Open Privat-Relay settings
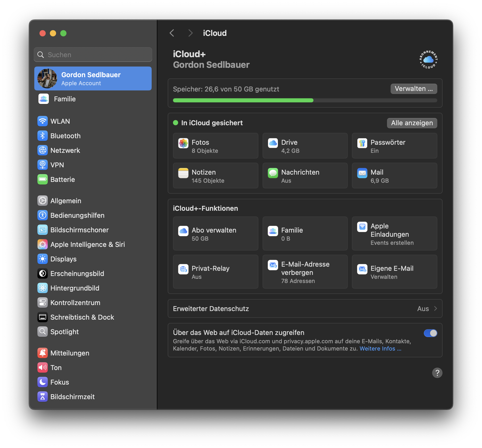 [x=215, y=272]
